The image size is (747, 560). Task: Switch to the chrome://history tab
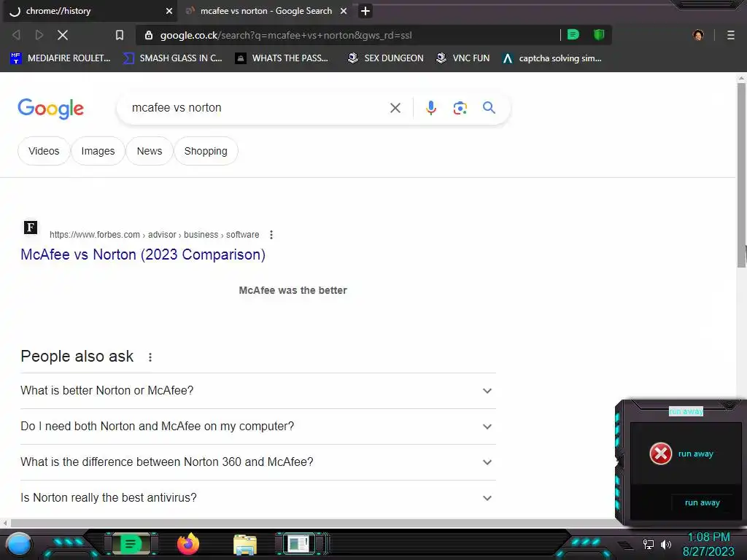point(90,11)
